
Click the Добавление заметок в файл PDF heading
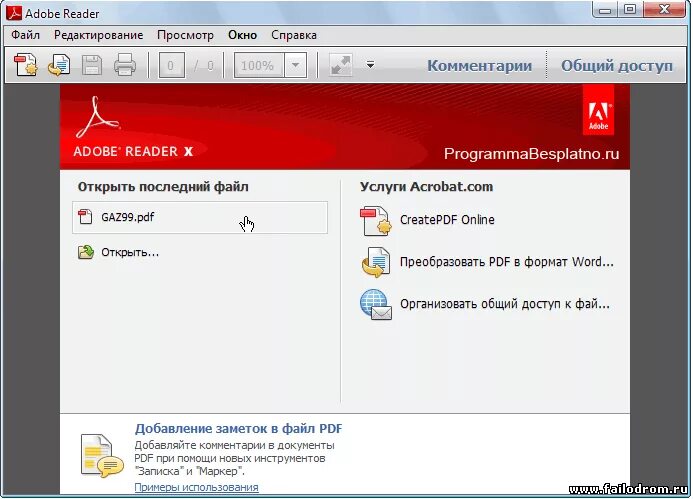pos(238,428)
